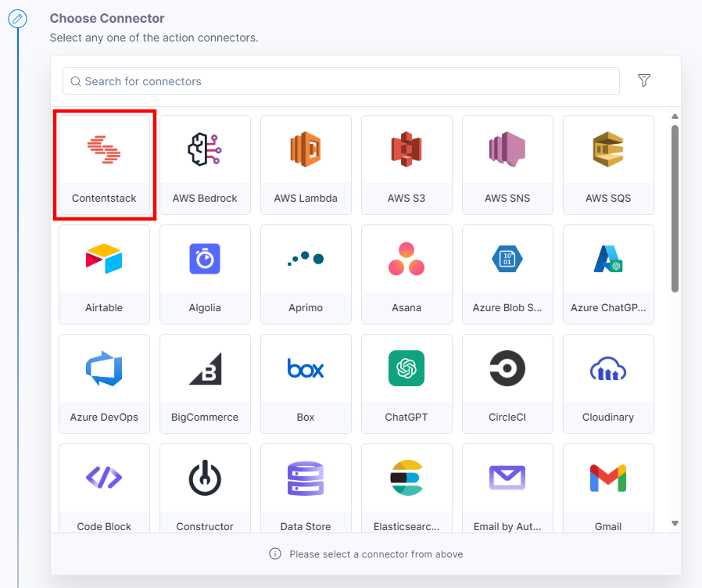Select the Azure DevOps connector
Screen dimensions: 702x588
click(104, 384)
